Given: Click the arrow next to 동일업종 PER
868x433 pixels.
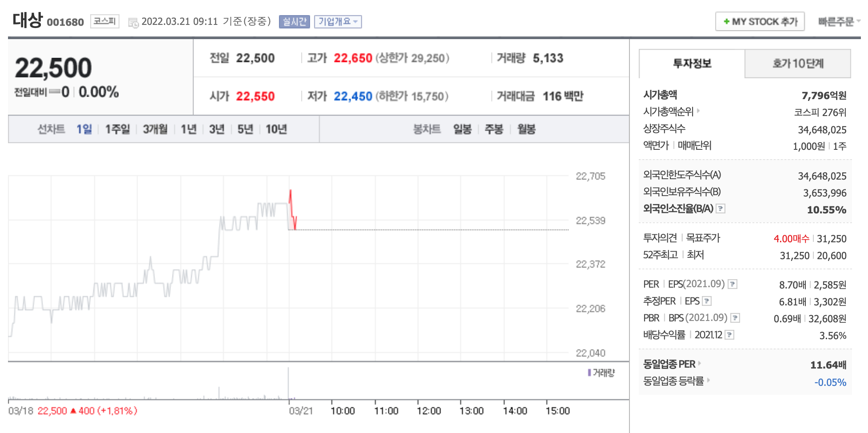Looking at the screenshot, I should click(x=700, y=363).
